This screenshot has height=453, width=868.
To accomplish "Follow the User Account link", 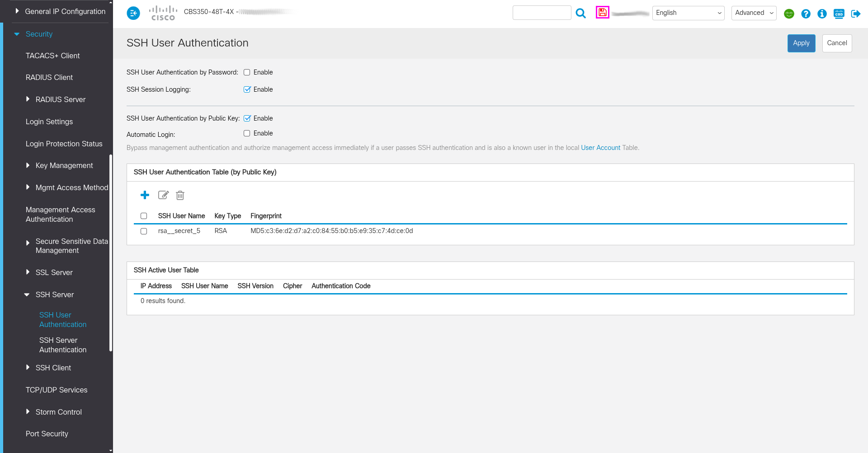I will click(x=600, y=148).
